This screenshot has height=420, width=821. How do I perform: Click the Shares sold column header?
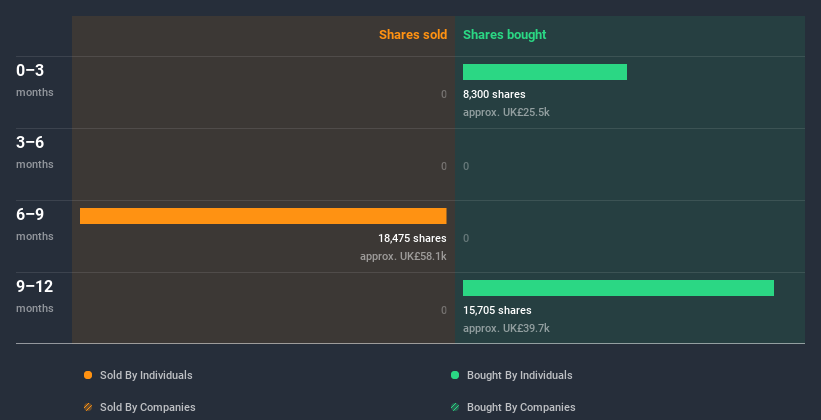click(x=413, y=35)
